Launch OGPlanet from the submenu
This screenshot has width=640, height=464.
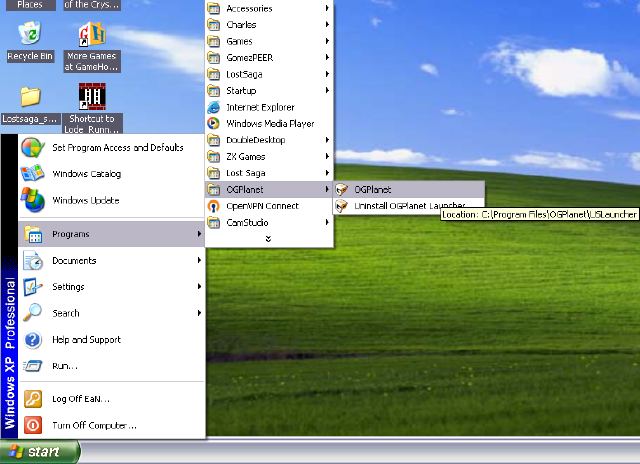[409, 189]
